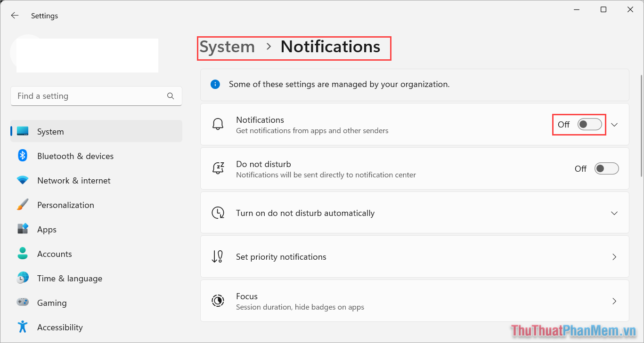Click the Find a setting search field
The width and height of the screenshot is (644, 343).
[96, 96]
